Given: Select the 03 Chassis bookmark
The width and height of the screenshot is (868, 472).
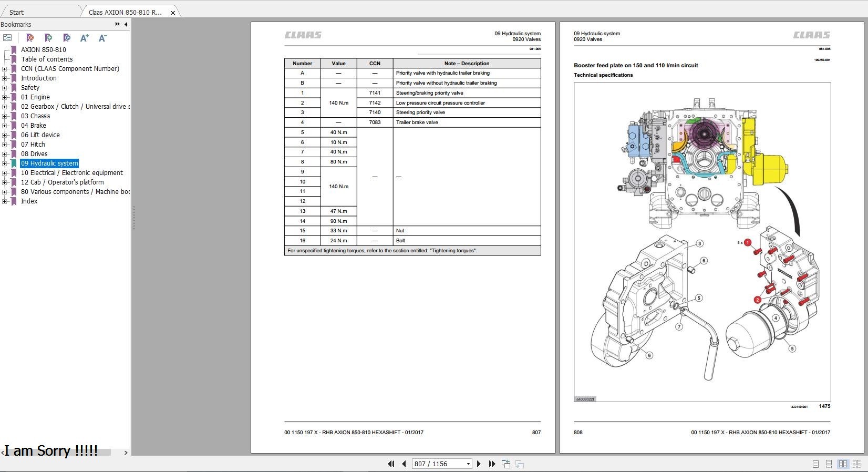Looking at the screenshot, I should pyautogui.click(x=35, y=116).
